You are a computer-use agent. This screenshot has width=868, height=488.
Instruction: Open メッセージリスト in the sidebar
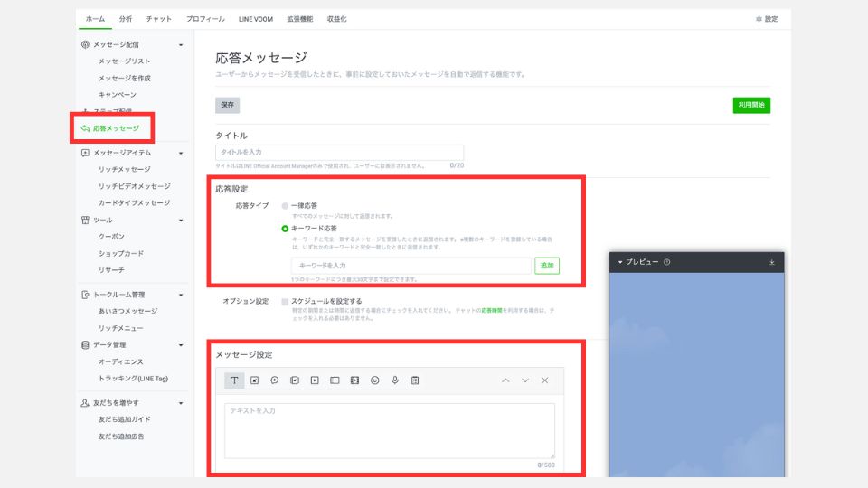coord(124,61)
